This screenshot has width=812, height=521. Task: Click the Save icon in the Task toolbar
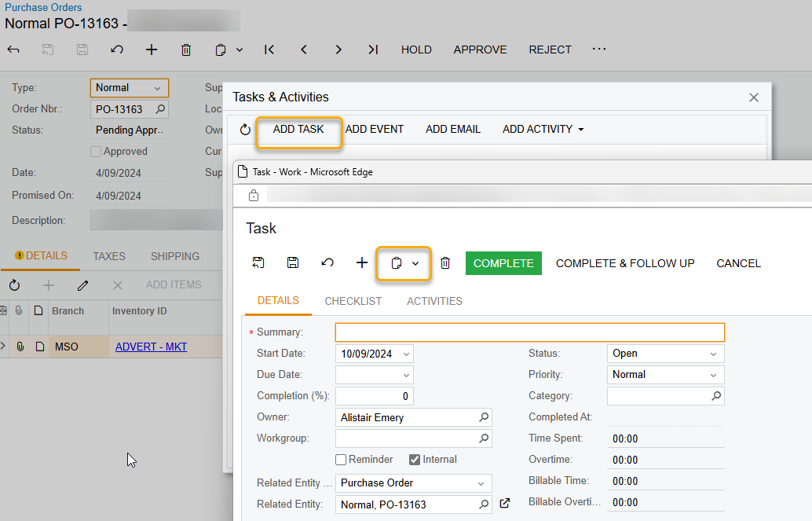click(292, 262)
